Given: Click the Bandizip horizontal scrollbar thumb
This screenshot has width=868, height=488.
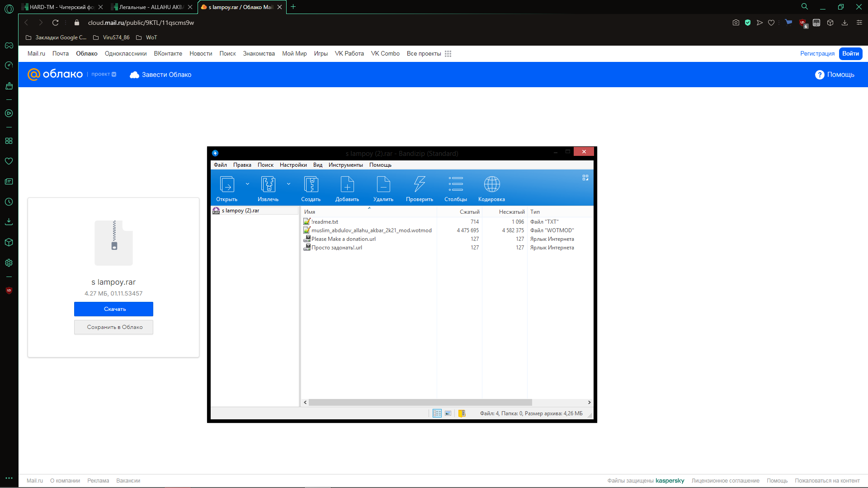Looking at the screenshot, I should 420,402.
